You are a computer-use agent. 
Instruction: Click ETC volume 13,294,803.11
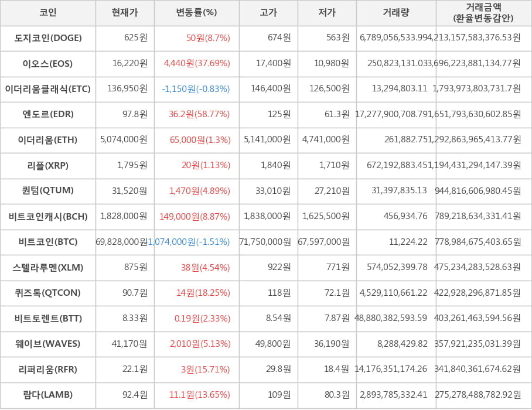400,88
